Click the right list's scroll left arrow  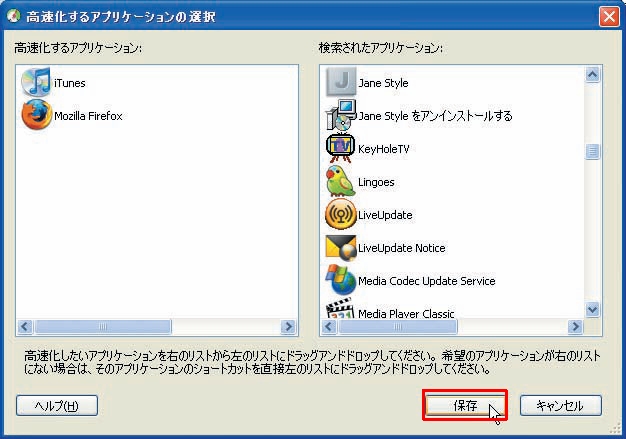click(329, 326)
